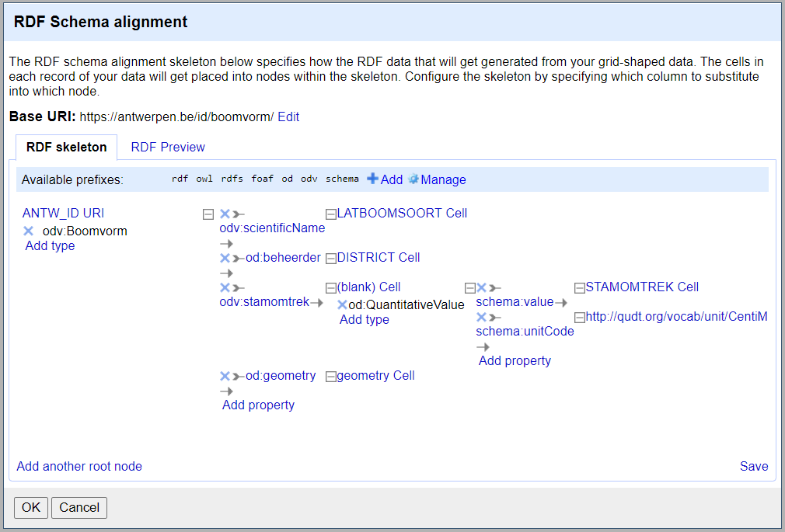Collapse the (blank) Cell node properties
The height and width of the screenshot is (532, 785).
click(469, 288)
